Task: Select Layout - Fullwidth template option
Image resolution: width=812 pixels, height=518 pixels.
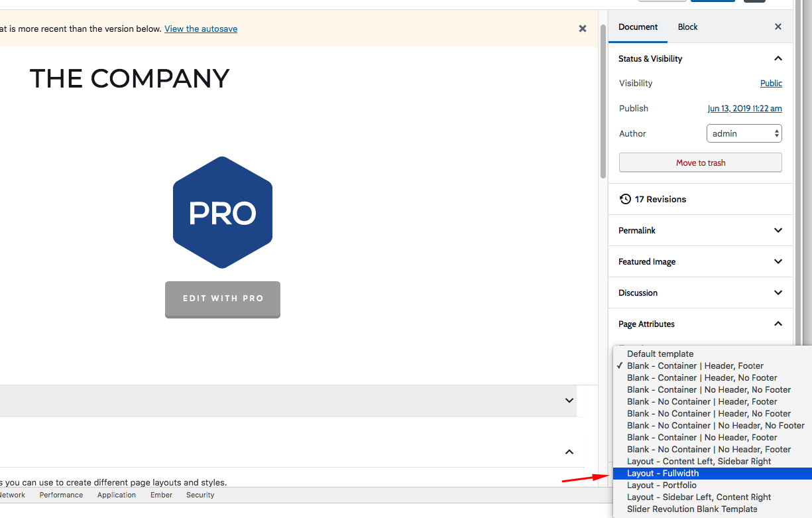Action: tap(663, 474)
